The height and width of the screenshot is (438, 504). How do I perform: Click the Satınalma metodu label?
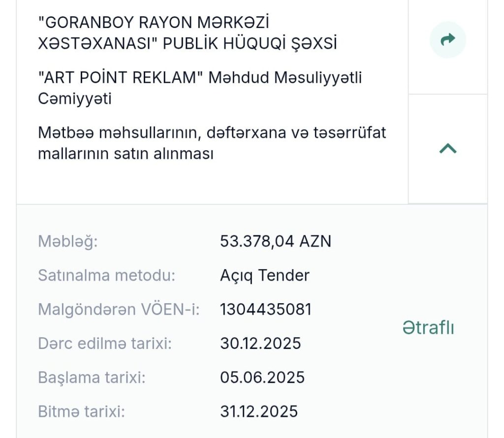(106, 276)
